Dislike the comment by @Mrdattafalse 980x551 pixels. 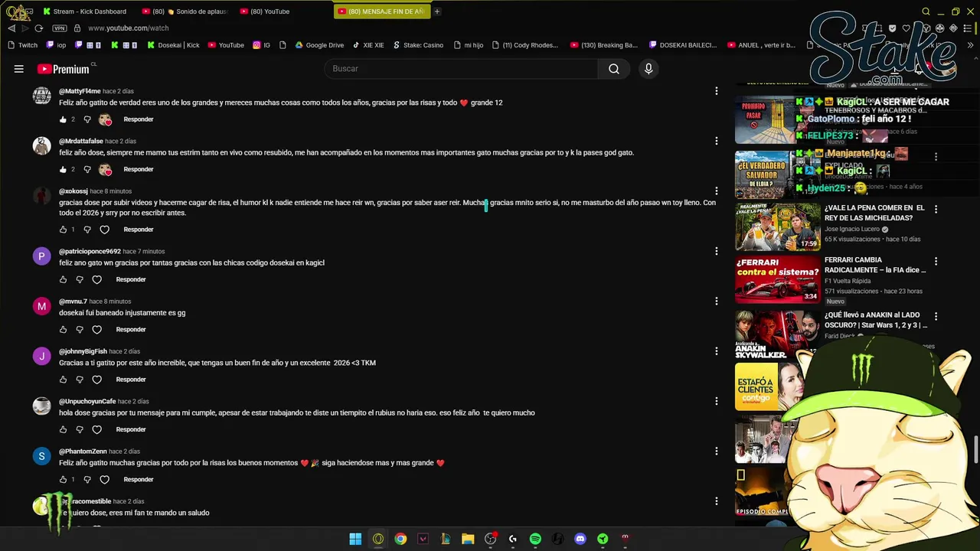87,169
